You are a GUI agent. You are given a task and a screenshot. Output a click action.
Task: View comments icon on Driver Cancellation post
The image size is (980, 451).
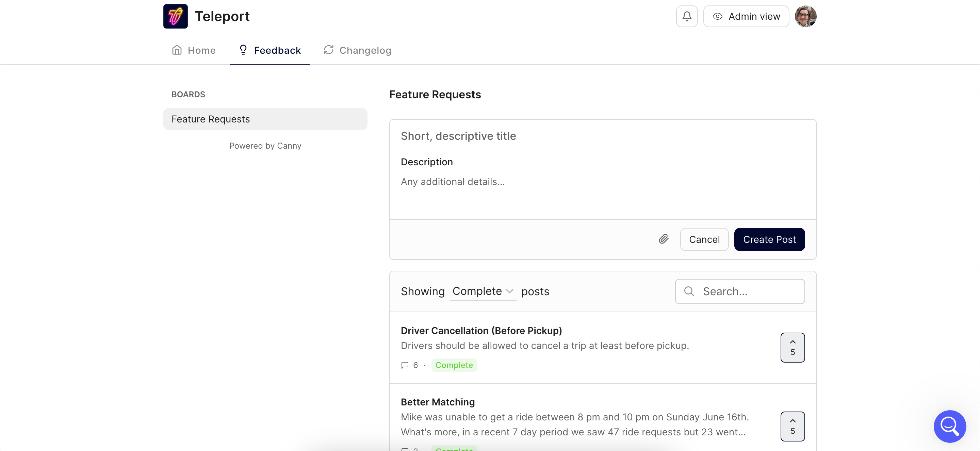[x=405, y=365]
